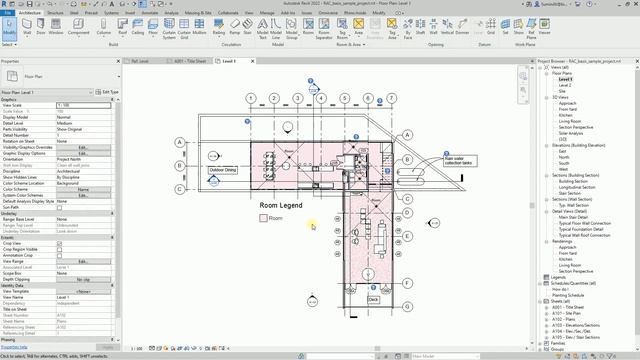Open the A001 - Title Sheet view tab

[190, 61]
